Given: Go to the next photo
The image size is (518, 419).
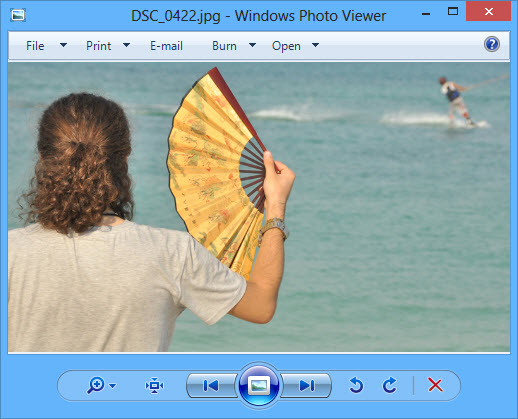Looking at the screenshot, I should click(307, 385).
